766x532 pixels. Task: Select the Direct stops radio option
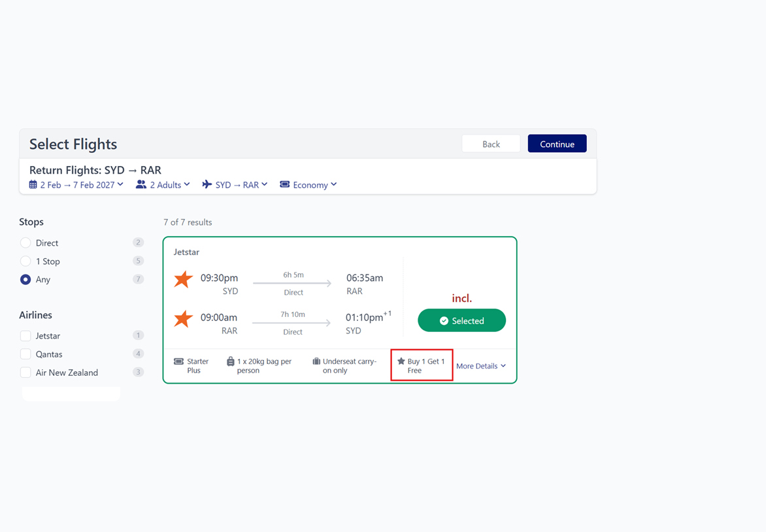(x=25, y=242)
